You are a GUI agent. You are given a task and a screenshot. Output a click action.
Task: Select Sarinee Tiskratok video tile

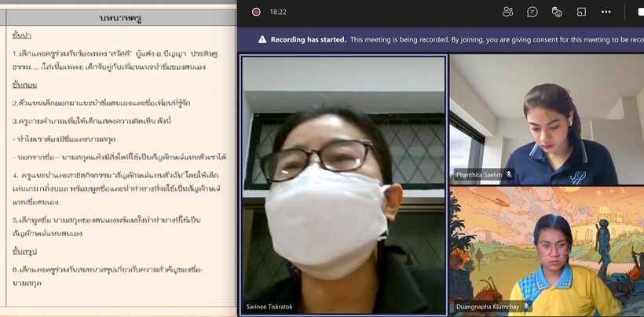343,185
